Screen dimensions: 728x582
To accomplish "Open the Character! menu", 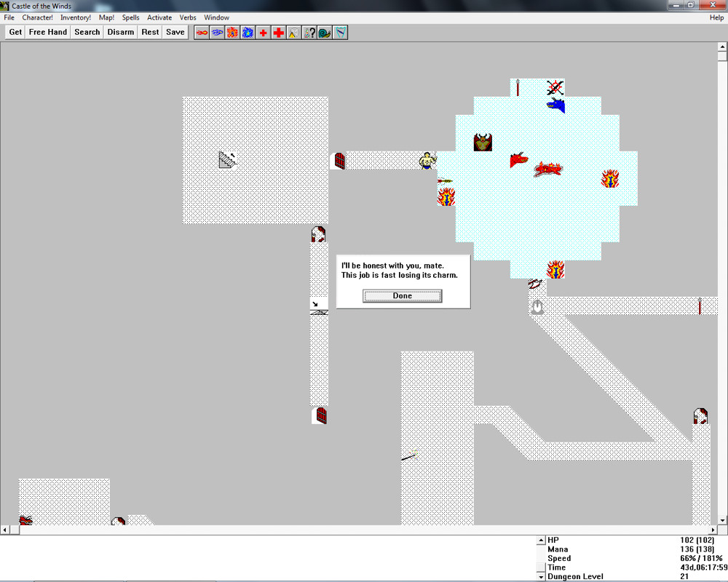I will pyautogui.click(x=38, y=17).
